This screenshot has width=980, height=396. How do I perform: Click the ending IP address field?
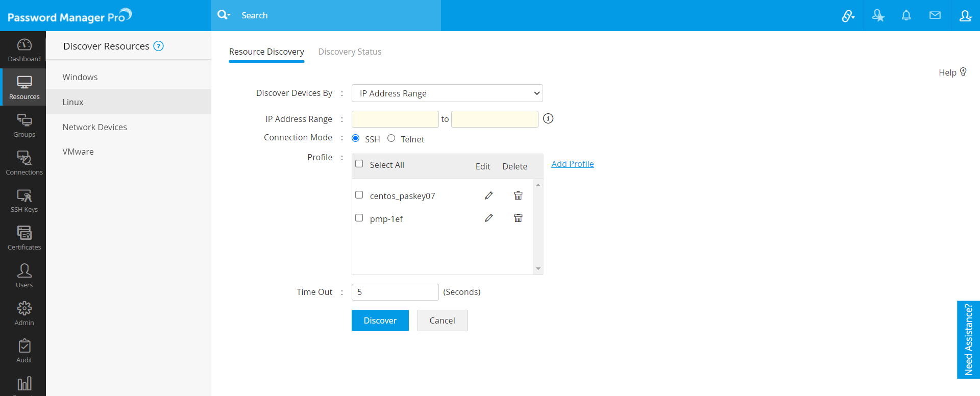coord(495,119)
